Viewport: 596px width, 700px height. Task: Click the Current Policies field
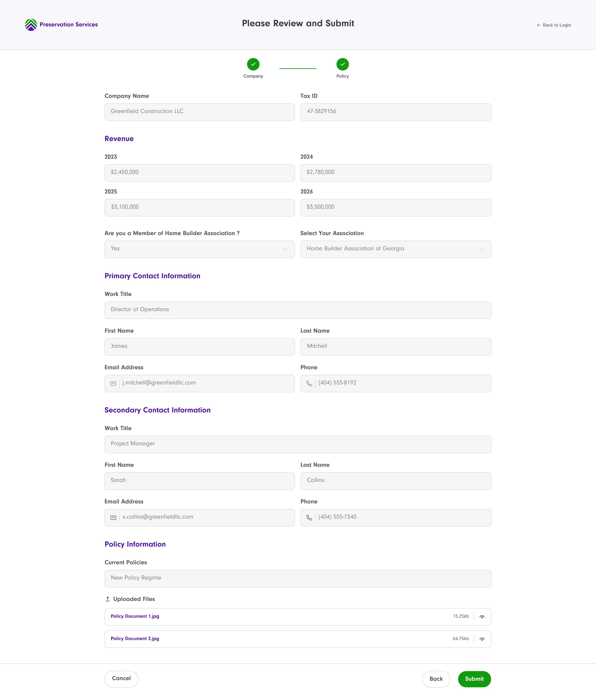coord(298,578)
